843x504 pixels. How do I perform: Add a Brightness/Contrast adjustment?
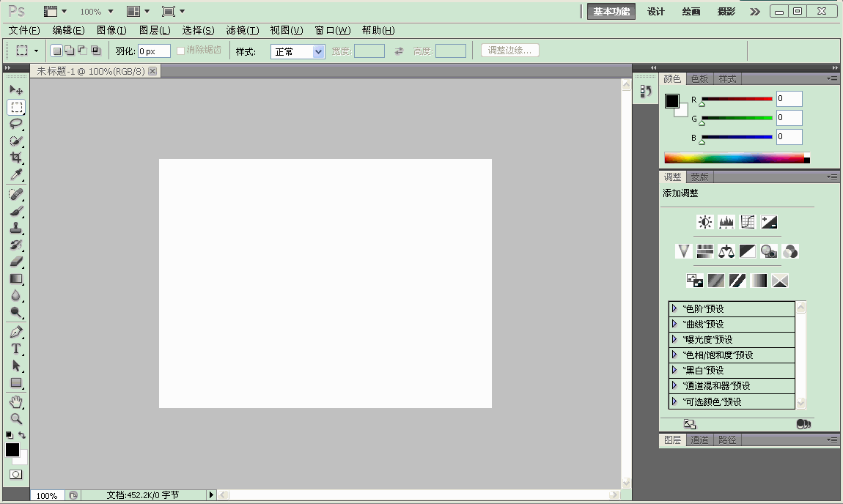705,222
